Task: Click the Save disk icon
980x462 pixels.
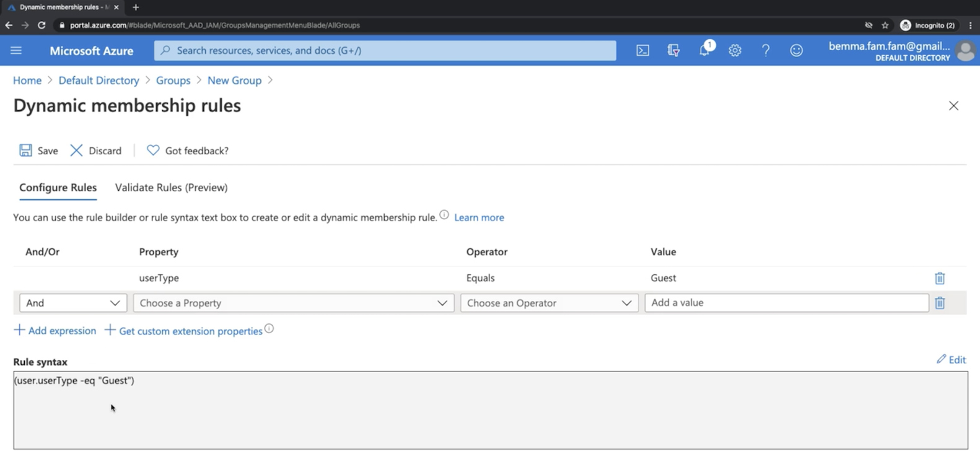Action: (x=25, y=150)
